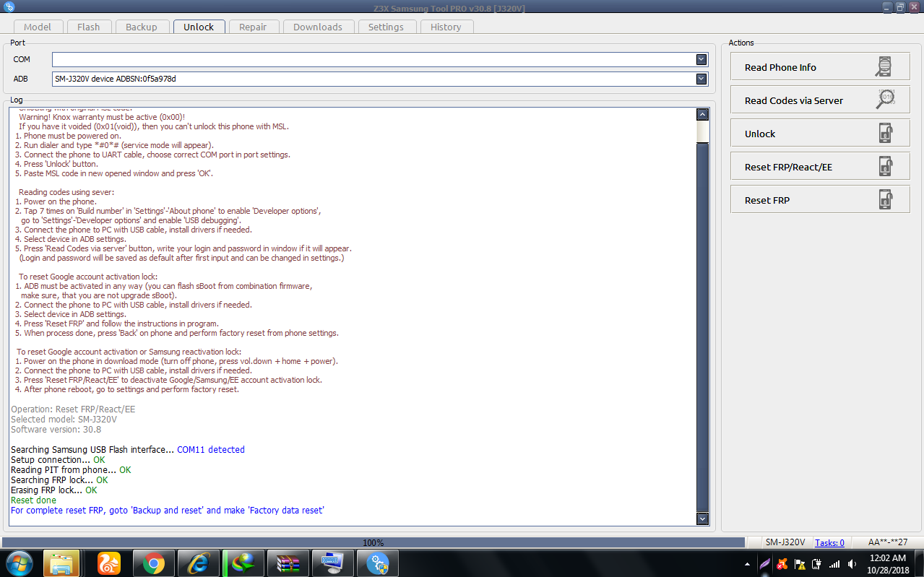Click the 'For complete reset FRP' log line

pos(168,510)
